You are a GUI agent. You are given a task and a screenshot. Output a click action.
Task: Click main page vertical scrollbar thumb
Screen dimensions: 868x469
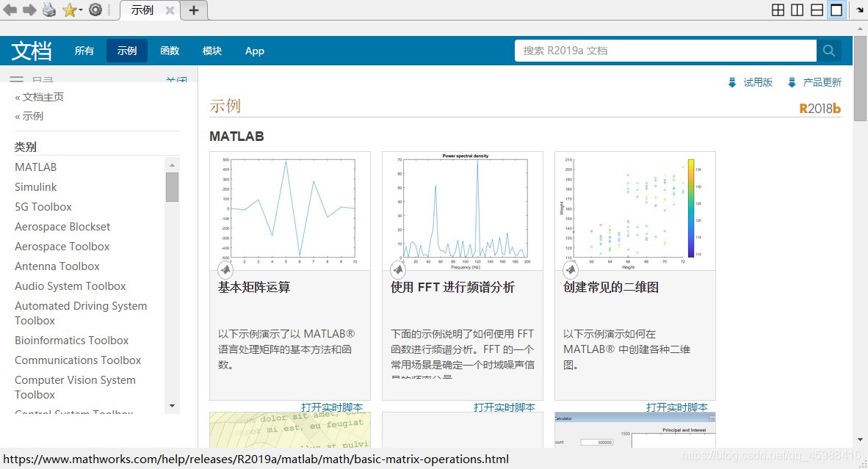click(x=860, y=80)
